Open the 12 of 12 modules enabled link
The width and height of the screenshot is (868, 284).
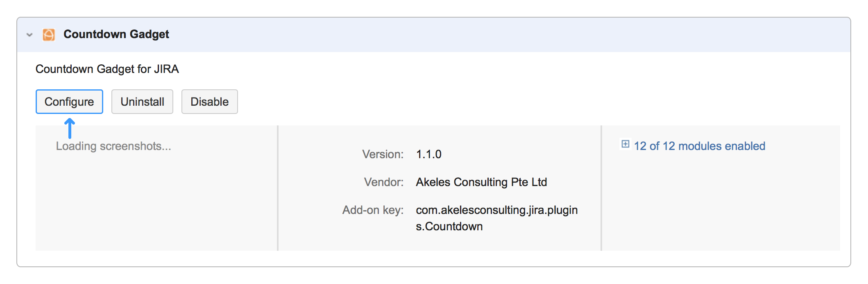[699, 146]
